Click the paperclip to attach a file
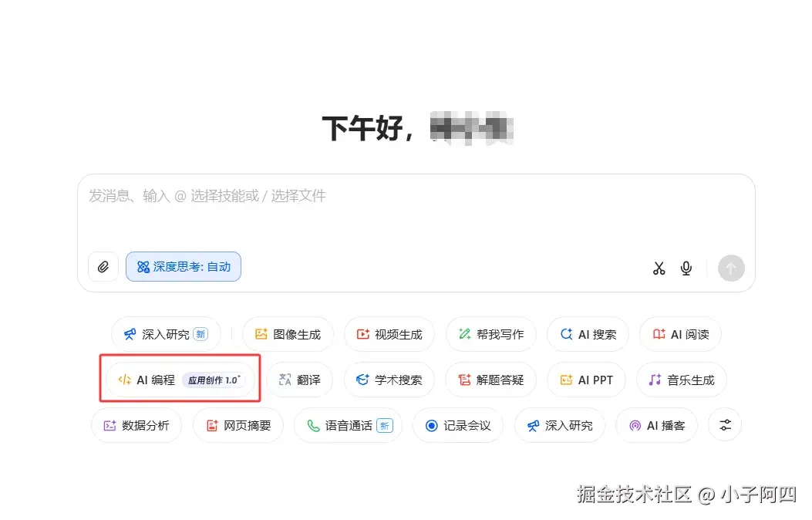This screenshot has width=812, height=520. click(103, 267)
